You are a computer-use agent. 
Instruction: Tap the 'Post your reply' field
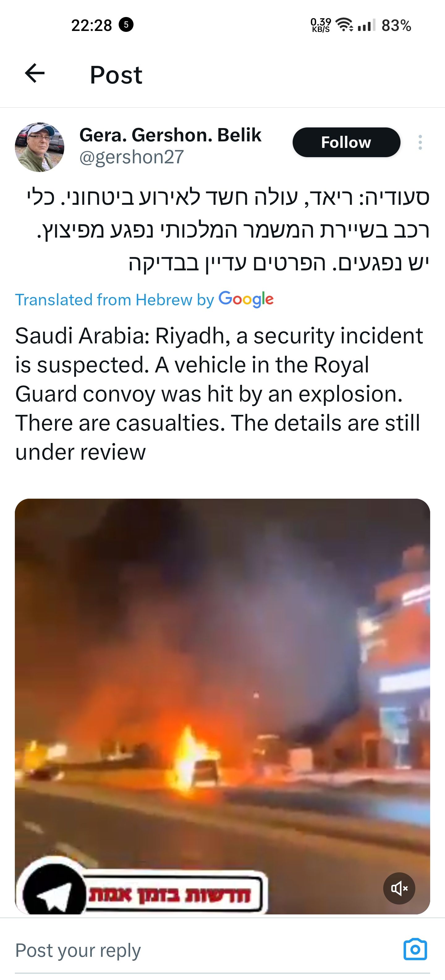(x=205, y=950)
